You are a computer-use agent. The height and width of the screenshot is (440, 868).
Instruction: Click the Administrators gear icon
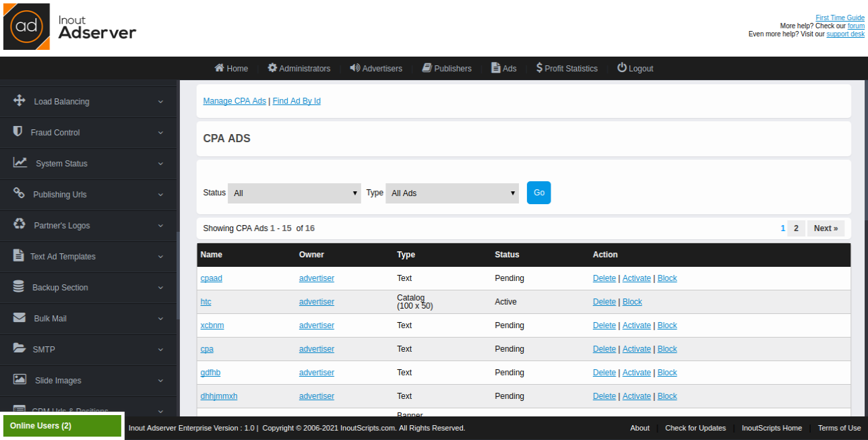coord(272,68)
